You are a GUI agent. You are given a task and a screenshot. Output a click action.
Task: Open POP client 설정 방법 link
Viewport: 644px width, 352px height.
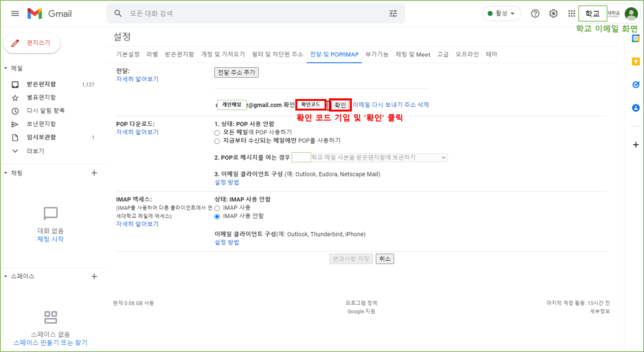[227, 182]
